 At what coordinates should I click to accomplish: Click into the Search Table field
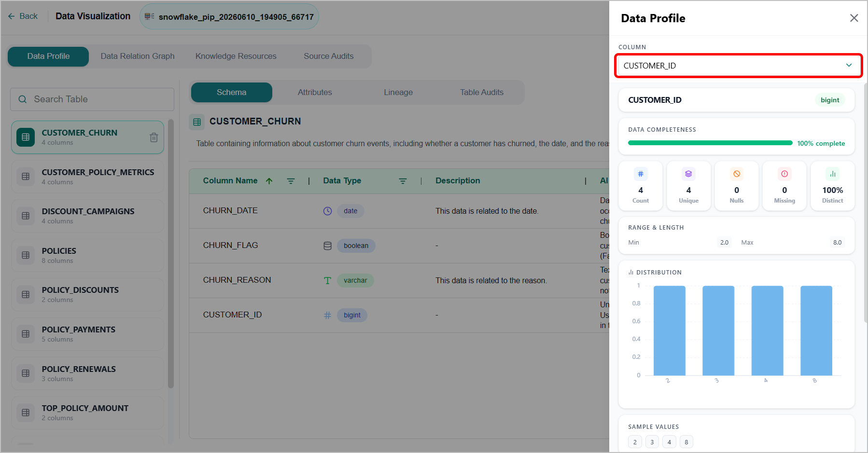pos(92,99)
